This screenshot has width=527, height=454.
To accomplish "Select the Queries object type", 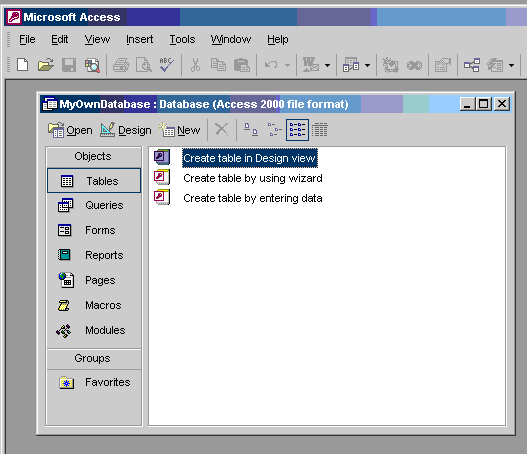I will click(x=94, y=205).
